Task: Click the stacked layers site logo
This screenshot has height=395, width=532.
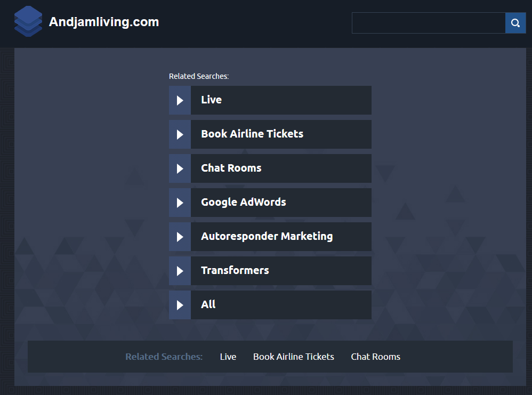Action: [x=28, y=21]
